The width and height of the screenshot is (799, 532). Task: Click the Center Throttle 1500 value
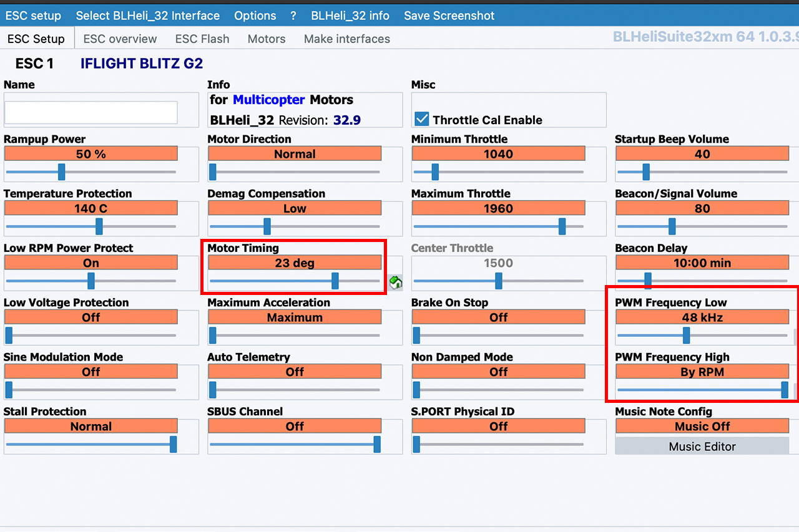[498, 263]
